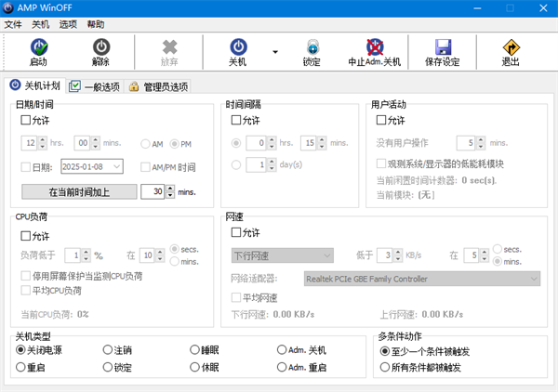Screen dimensions: 558x392
Task: Click the 保存设定 floppy disk icon
Action: pos(443,47)
